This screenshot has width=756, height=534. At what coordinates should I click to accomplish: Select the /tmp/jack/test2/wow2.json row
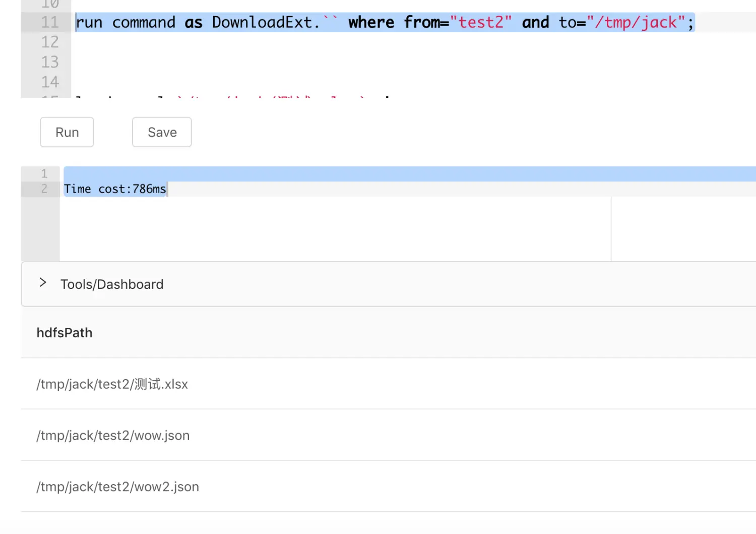[x=389, y=487]
